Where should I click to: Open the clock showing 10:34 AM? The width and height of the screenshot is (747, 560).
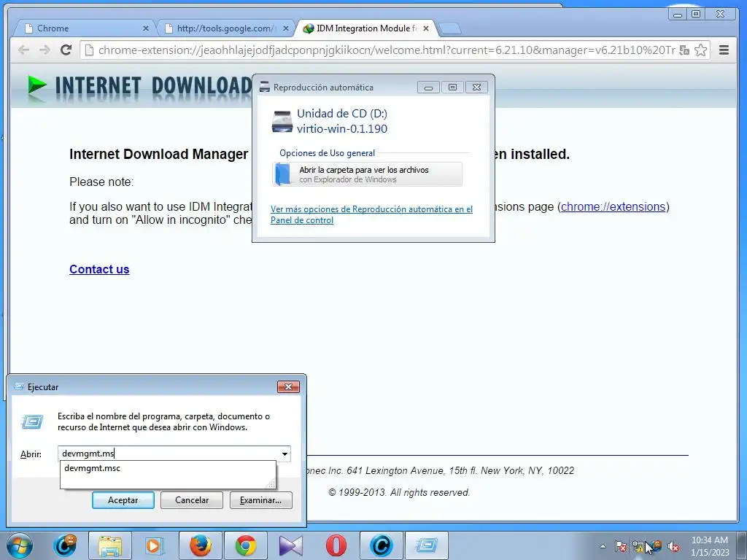click(710, 546)
